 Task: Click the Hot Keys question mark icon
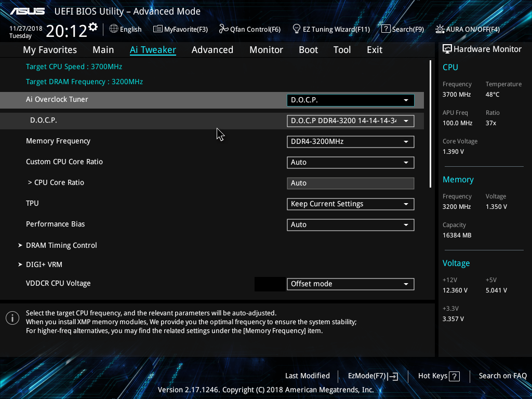pos(454,376)
